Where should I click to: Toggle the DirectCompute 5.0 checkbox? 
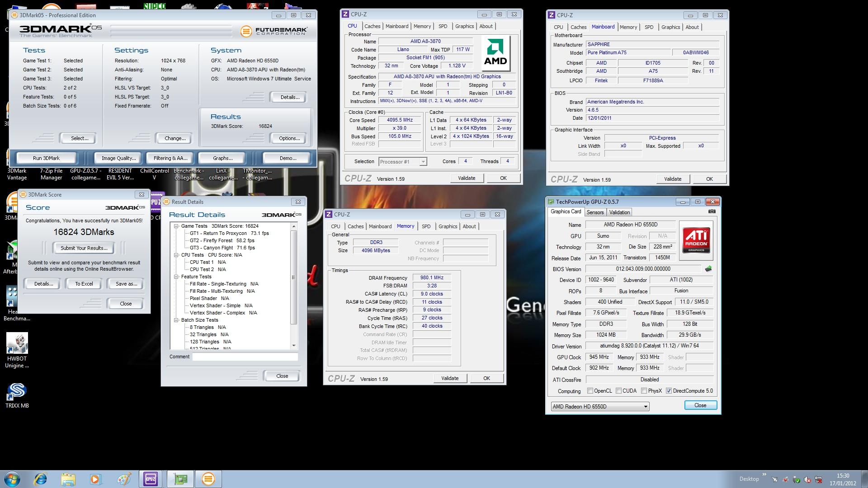point(669,391)
